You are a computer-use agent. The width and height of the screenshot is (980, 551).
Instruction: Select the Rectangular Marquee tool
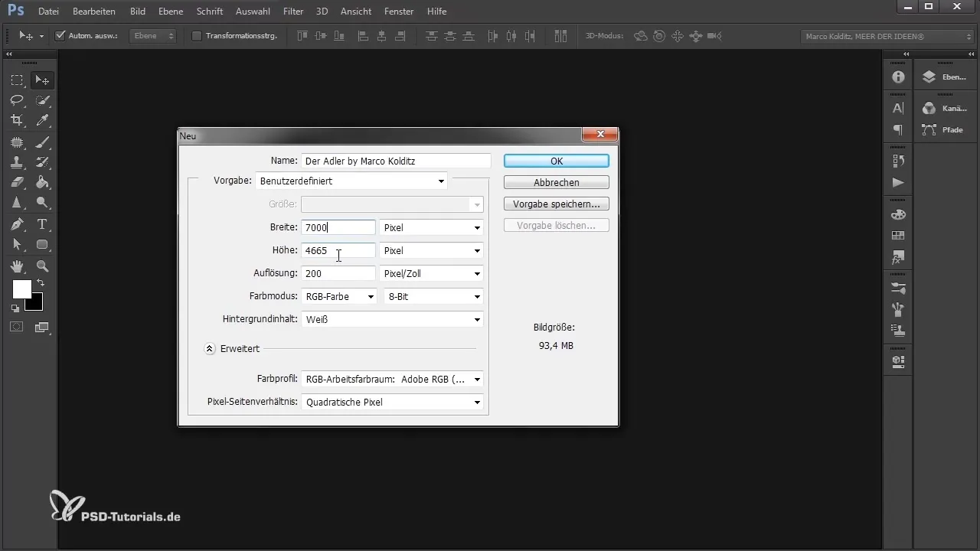coord(17,80)
